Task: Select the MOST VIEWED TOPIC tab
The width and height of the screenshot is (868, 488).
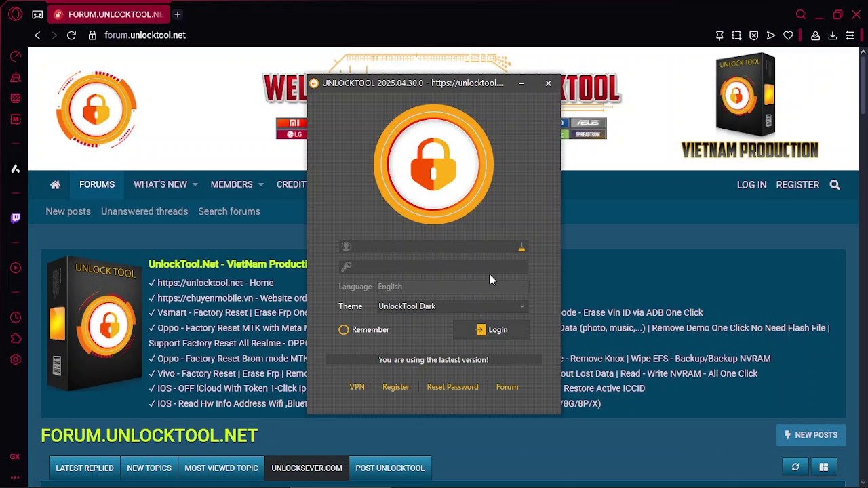Action: pyautogui.click(x=221, y=468)
